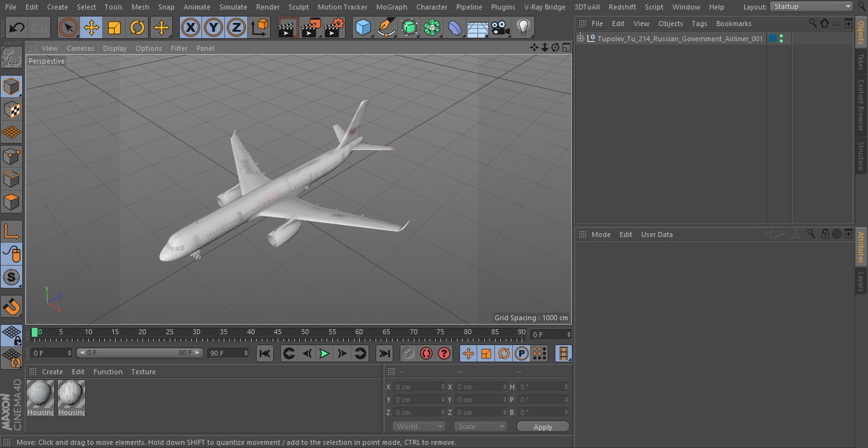Add a Floor environment object
This screenshot has width=868, height=448.
[x=478, y=27]
